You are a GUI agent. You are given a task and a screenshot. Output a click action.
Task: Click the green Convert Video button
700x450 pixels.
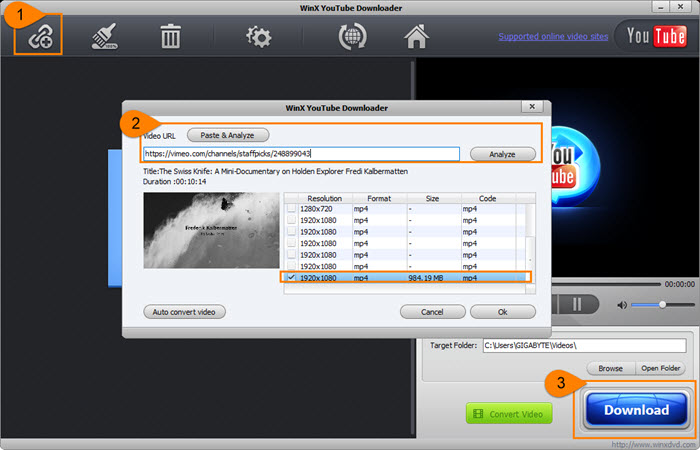(x=509, y=413)
